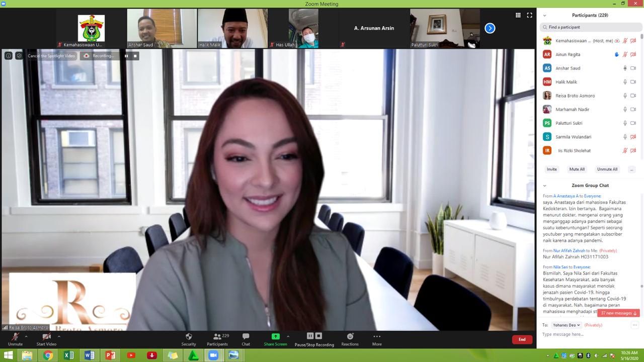
Task: Click the Share Screen icon
Action: click(x=275, y=337)
